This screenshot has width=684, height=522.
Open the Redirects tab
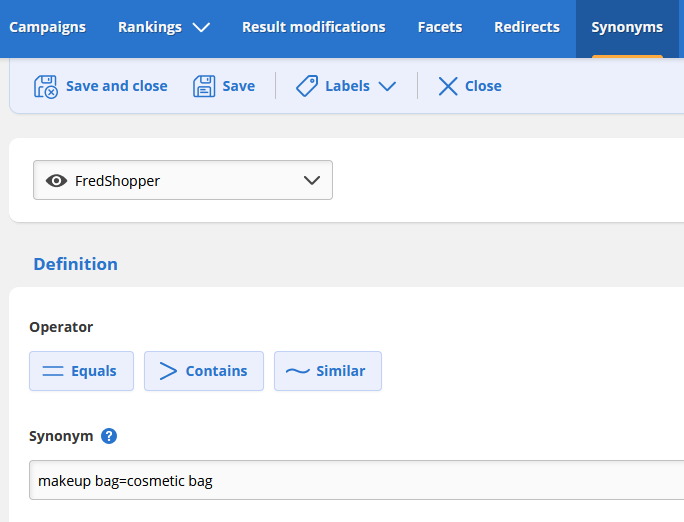click(526, 27)
